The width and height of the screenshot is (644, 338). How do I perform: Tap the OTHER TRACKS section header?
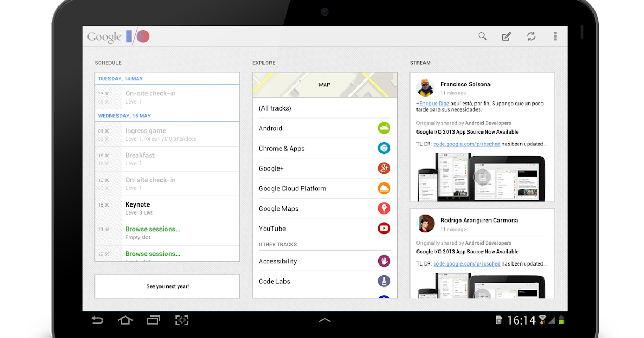277,245
